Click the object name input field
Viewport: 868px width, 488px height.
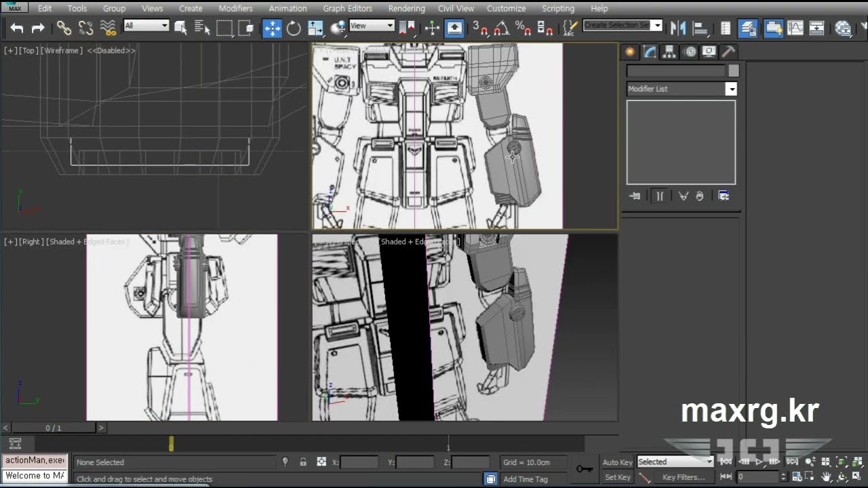675,70
